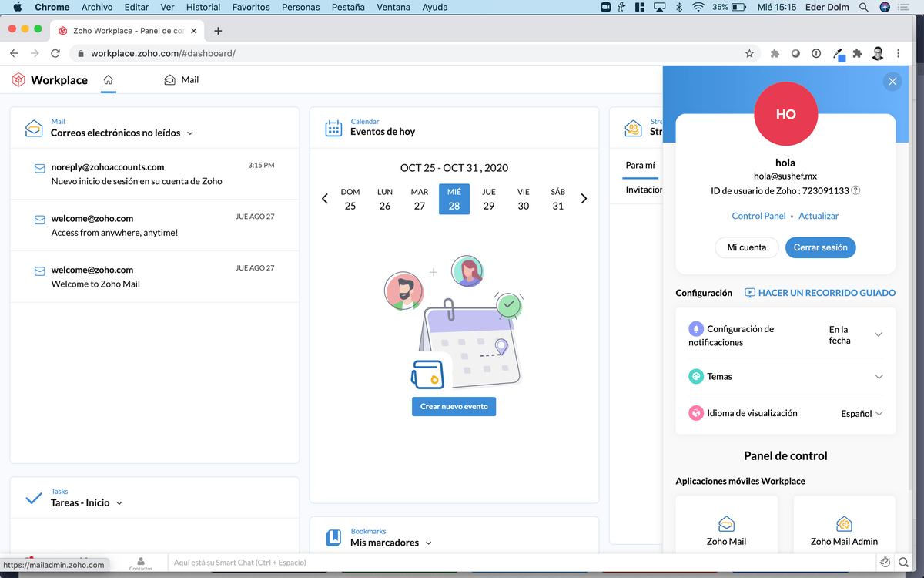Screen dimensions: 924x578
Task: Start HACER UN RECORRIDO GUIADO tour
Action: (820, 293)
